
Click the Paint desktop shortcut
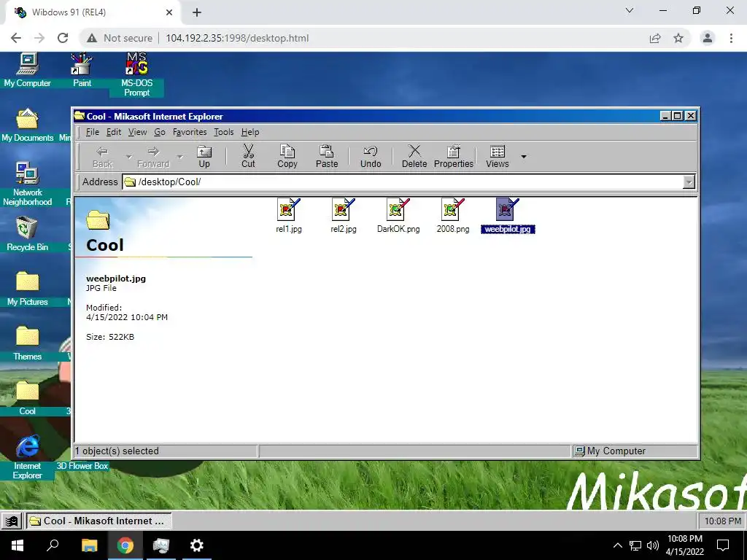coord(82,70)
